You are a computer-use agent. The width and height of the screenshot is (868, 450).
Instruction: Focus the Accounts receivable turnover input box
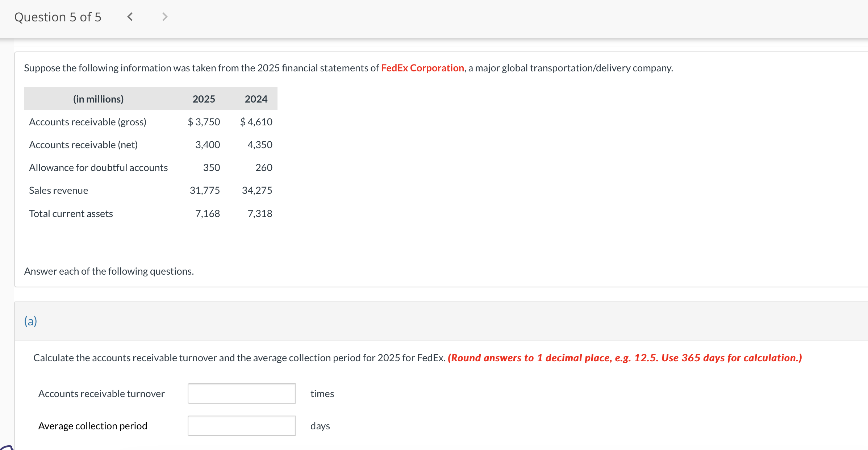241,393
